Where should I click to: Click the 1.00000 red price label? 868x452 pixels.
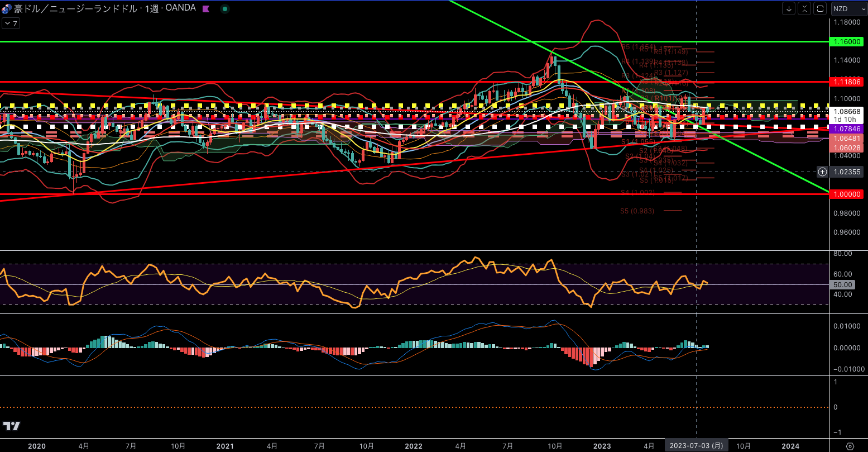[x=847, y=194]
